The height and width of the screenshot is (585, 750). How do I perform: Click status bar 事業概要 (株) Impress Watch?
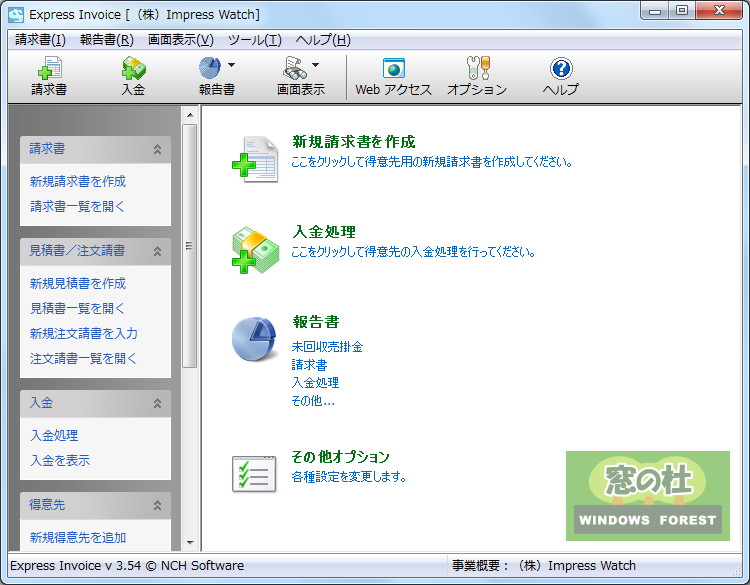tap(544, 565)
